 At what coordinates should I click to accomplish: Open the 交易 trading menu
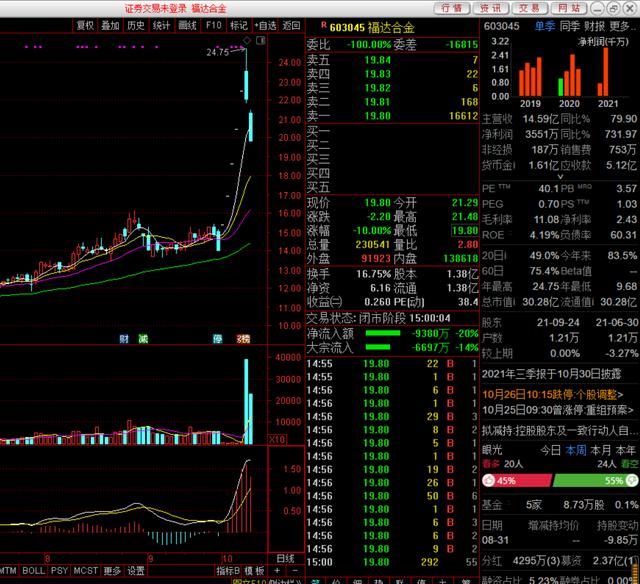529,8
